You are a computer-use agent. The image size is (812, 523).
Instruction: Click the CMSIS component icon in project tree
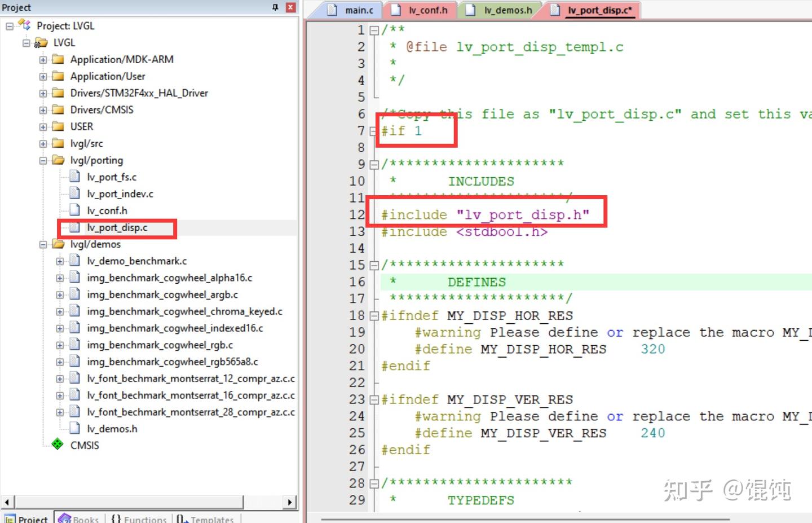click(x=58, y=445)
